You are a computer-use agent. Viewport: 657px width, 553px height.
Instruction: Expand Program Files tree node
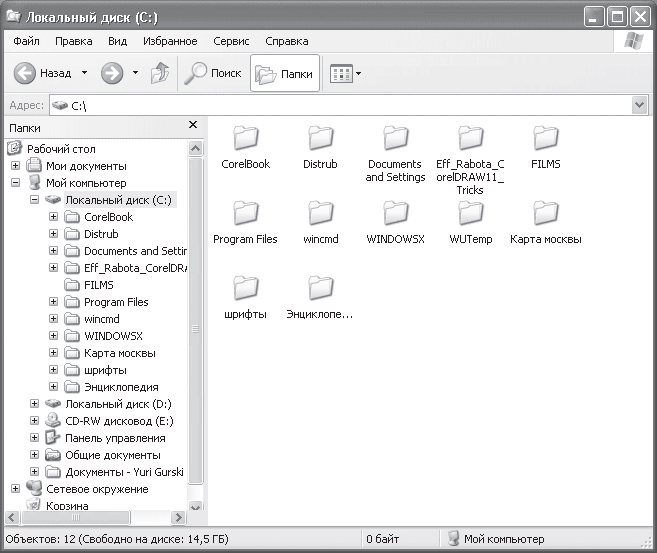point(53,302)
